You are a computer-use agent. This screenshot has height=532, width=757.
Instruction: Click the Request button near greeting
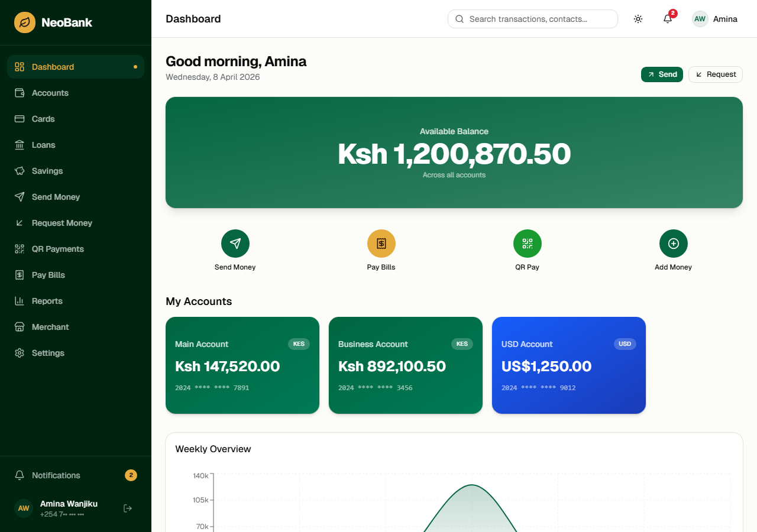coord(716,74)
